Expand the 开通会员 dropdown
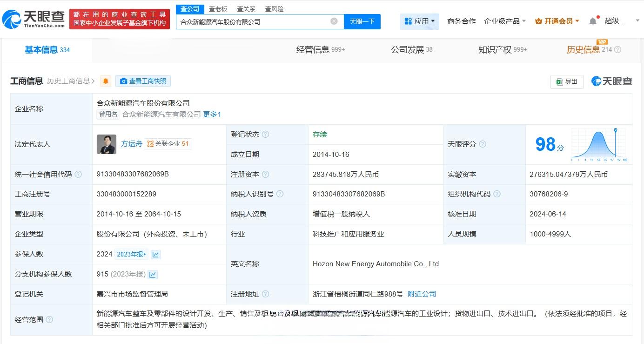 click(x=557, y=21)
